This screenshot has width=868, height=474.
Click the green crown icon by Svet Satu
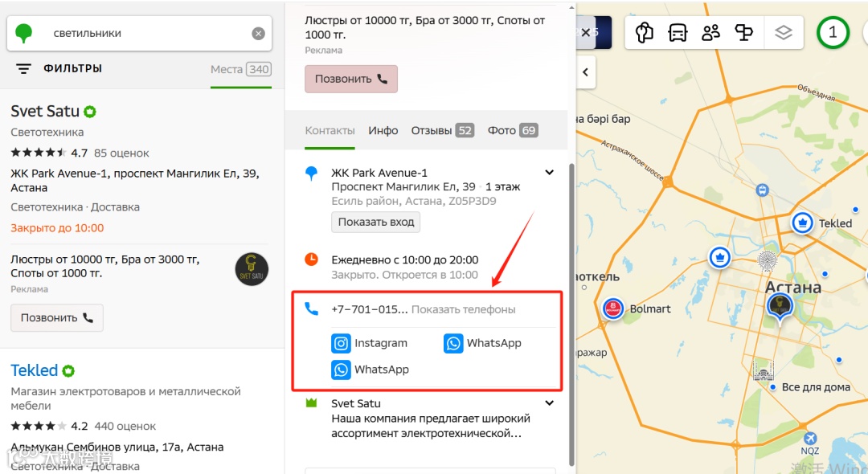coord(312,403)
